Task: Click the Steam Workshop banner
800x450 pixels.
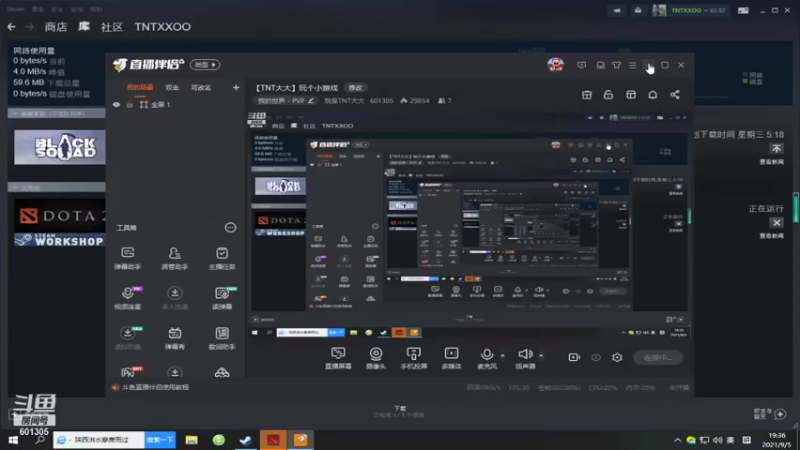Action: [60, 240]
